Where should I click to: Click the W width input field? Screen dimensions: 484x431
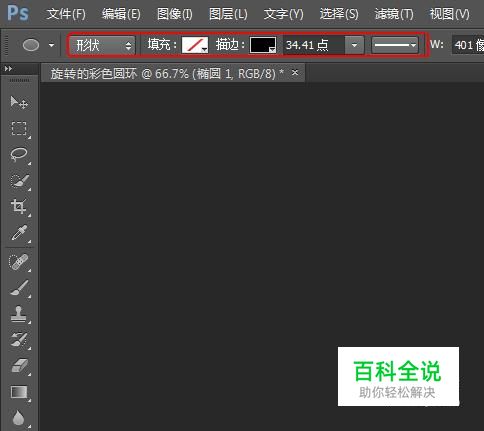[x=468, y=45]
